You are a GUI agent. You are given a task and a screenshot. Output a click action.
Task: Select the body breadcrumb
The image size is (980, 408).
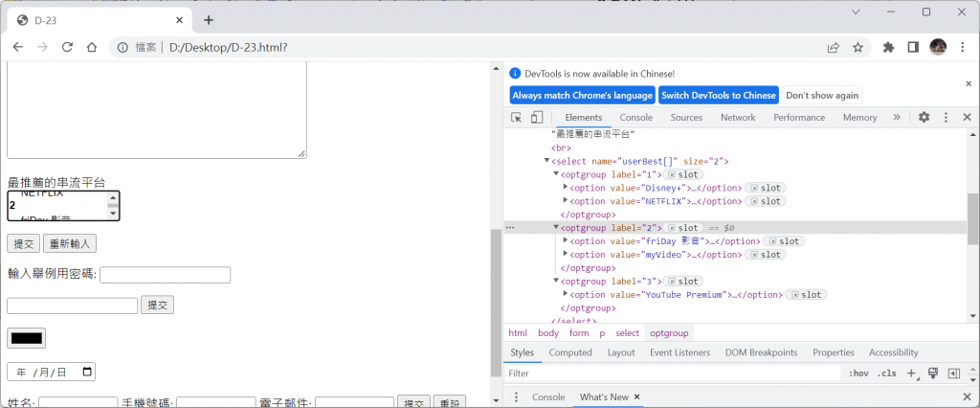tap(548, 333)
